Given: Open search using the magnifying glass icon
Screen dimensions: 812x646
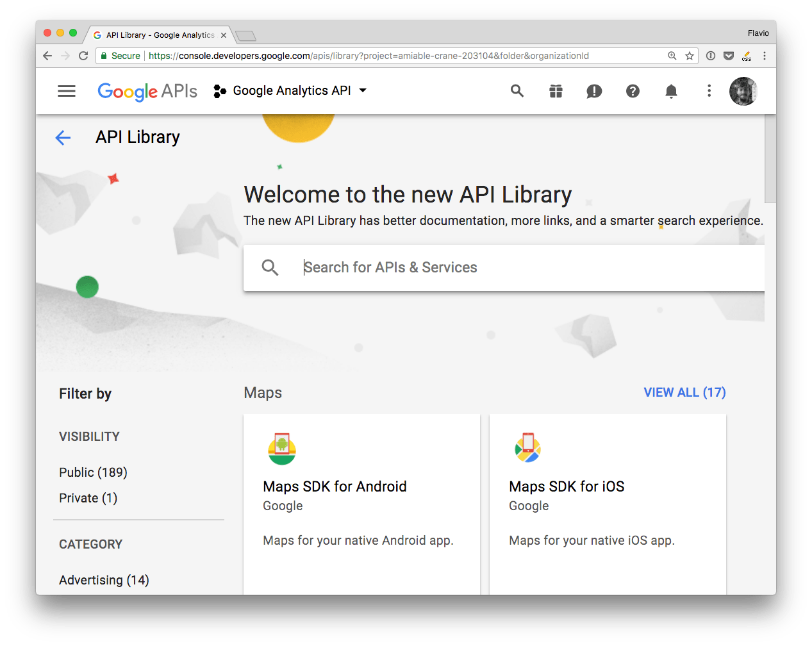Looking at the screenshot, I should click(x=517, y=91).
